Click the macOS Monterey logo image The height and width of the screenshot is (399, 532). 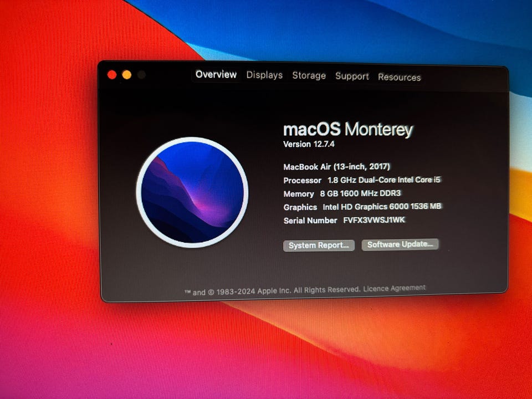click(x=192, y=192)
